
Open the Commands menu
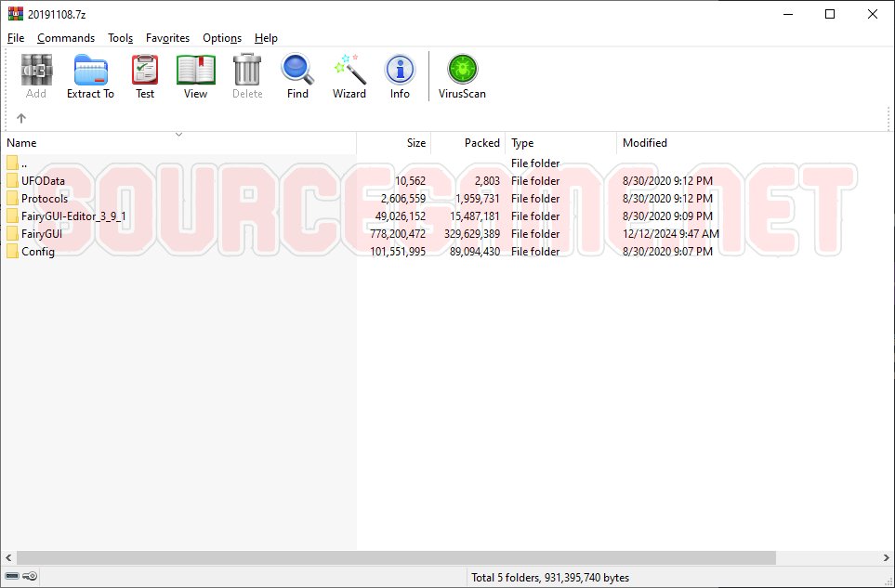coord(66,38)
